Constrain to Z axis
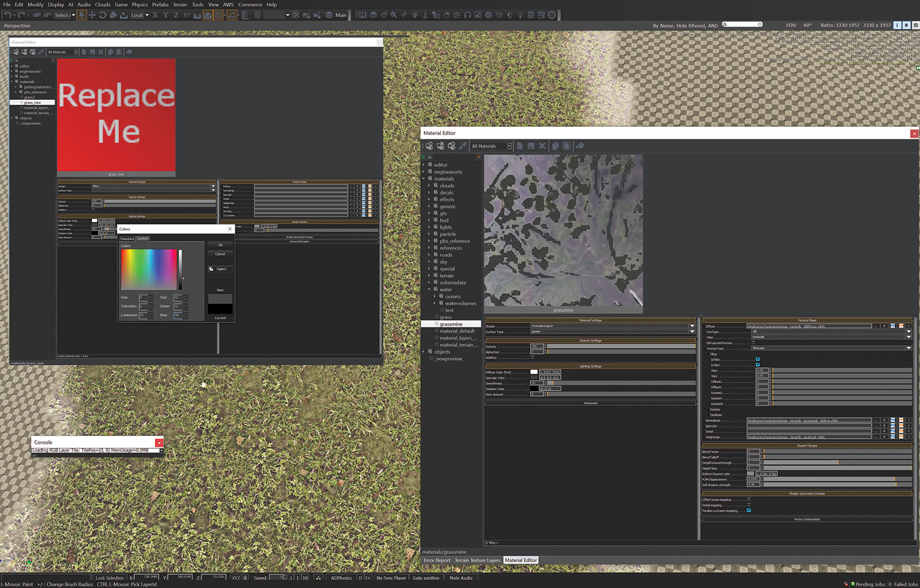920x588 pixels. 176,15
